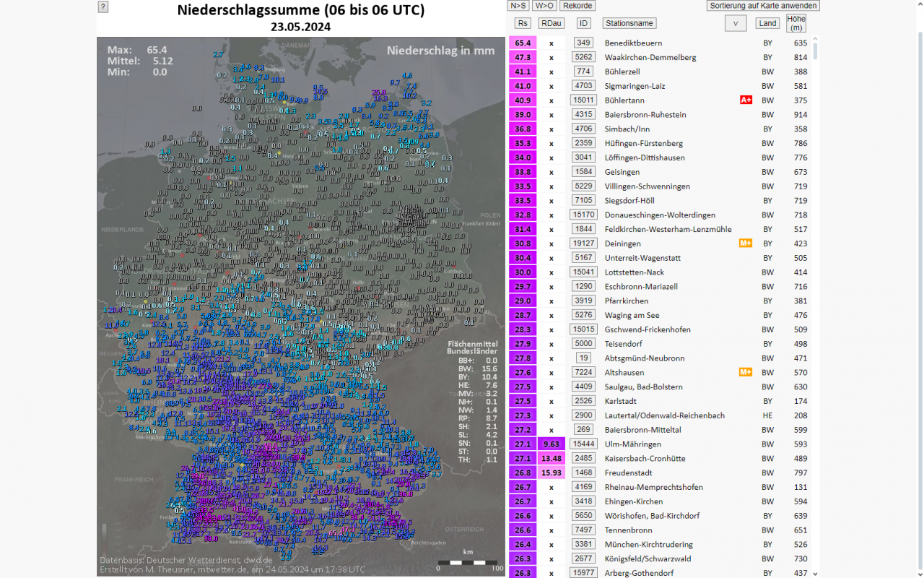Click the question mark help button
The image size is (924, 578).
coord(103,7)
